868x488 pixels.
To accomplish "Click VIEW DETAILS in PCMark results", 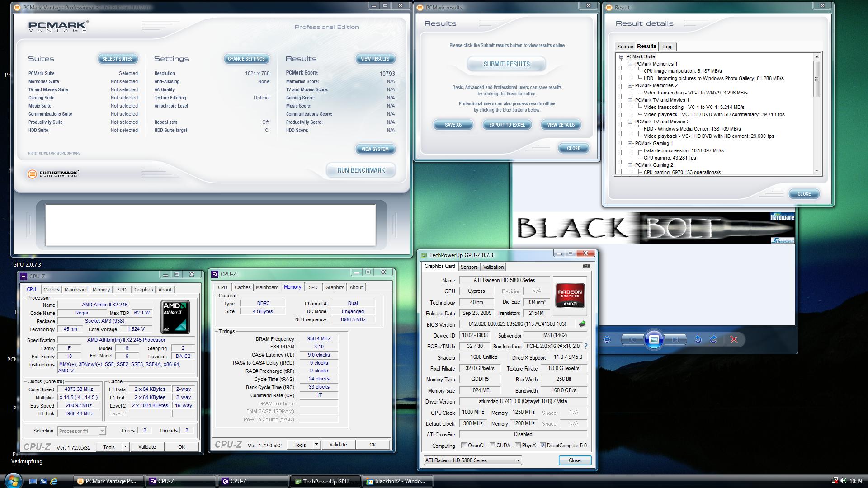I will 561,125.
